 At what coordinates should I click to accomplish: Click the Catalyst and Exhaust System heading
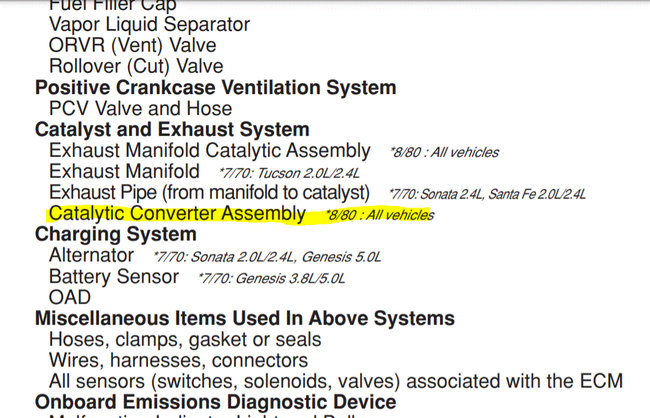172,130
